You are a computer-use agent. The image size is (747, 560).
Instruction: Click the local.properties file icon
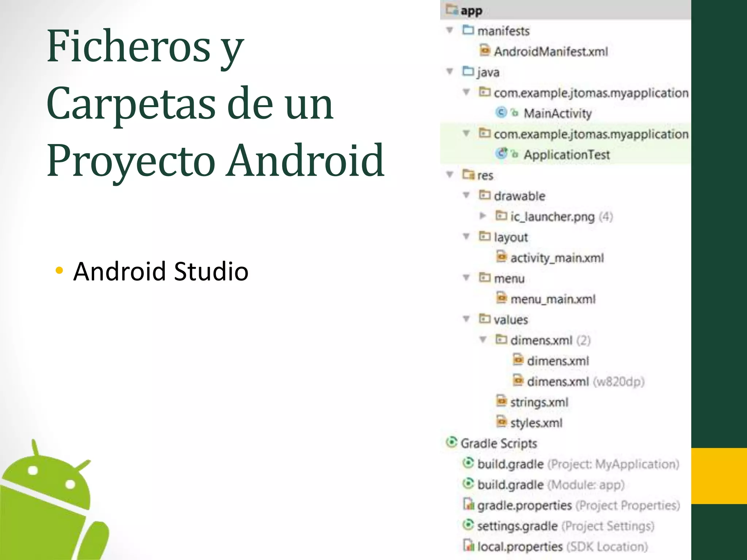pos(468,545)
